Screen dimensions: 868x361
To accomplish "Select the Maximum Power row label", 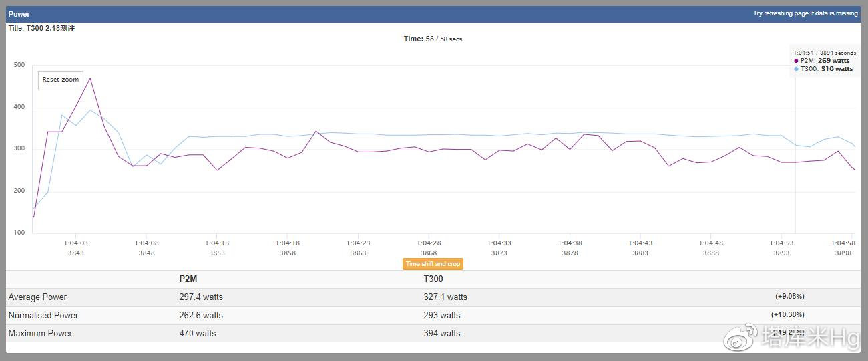I will 40,334.
